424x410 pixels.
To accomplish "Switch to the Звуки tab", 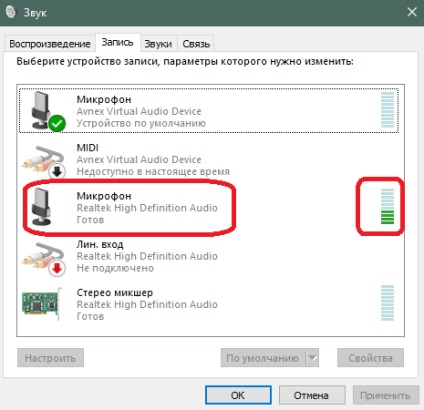I will coord(158,44).
